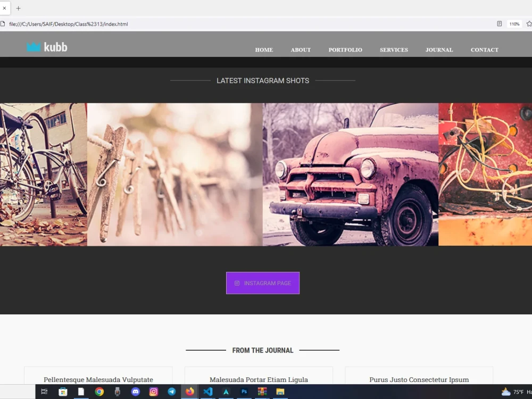Click the weather 75°F tray widget

click(x=516, y=392)
